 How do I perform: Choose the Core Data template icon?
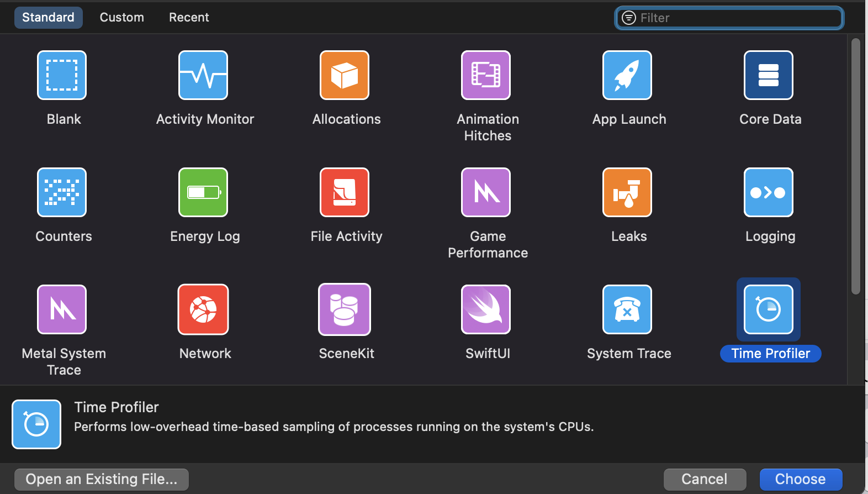coord(769,75)
